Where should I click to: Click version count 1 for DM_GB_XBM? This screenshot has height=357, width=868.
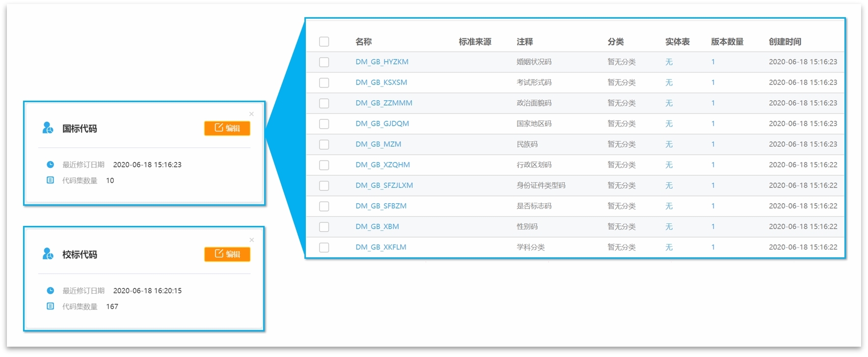[x=713, y=227]
